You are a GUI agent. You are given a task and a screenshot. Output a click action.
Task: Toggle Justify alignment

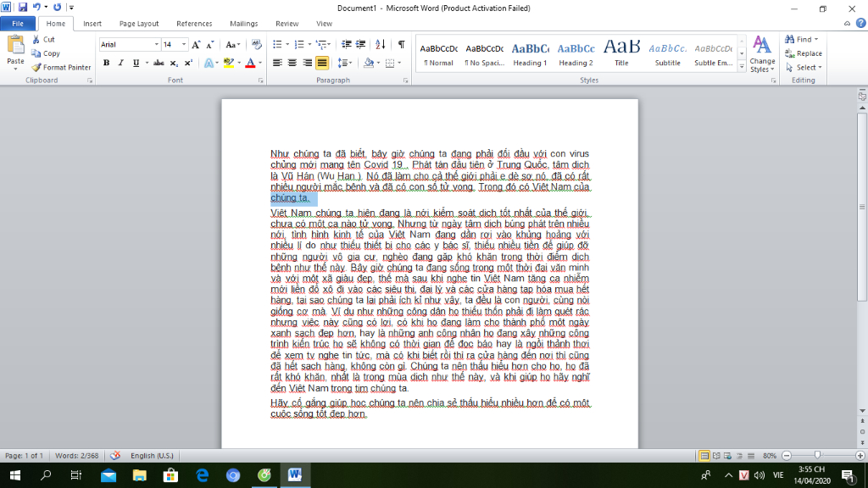(x=322, y=63)
